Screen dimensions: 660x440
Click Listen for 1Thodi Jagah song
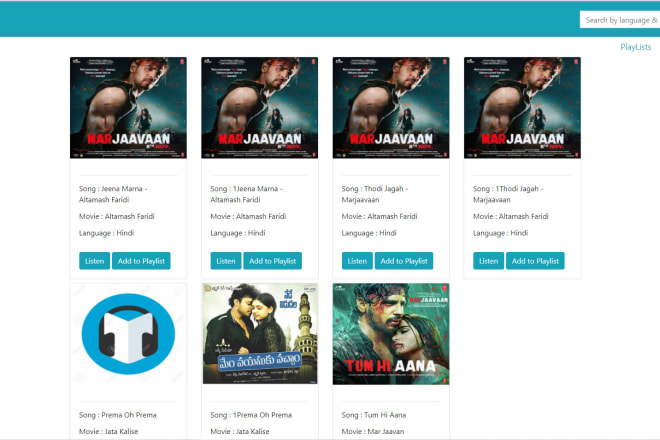click(x=488, y=261)
